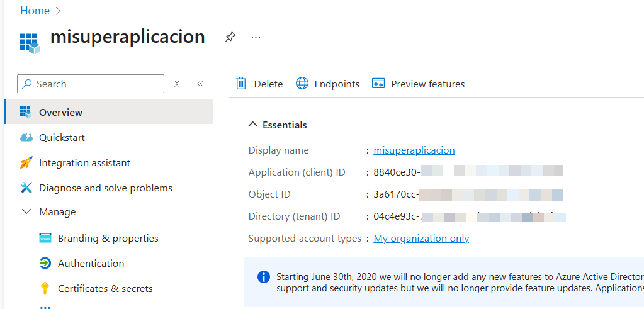This screenshot has height=309, width=644.
Task: Click the Branding www icon
Action: (x=45, y=238)
